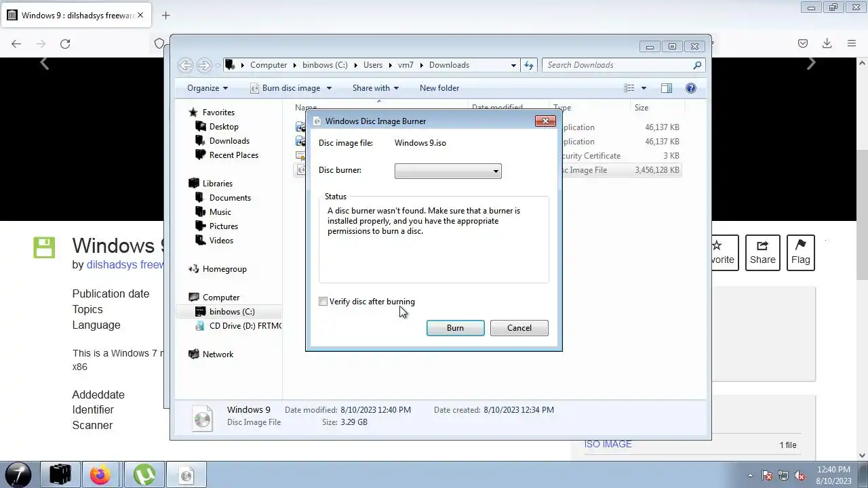This screenshot has height=488, width=868.
Task: Select vm7 breadcrumb segment
Action: tap(406, 65)
